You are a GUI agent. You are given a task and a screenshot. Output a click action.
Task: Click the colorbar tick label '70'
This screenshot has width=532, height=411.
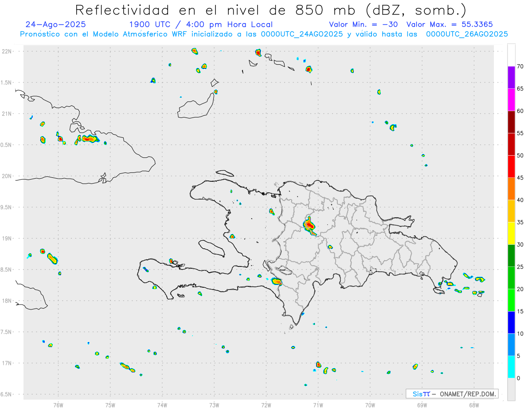(520, 67)
